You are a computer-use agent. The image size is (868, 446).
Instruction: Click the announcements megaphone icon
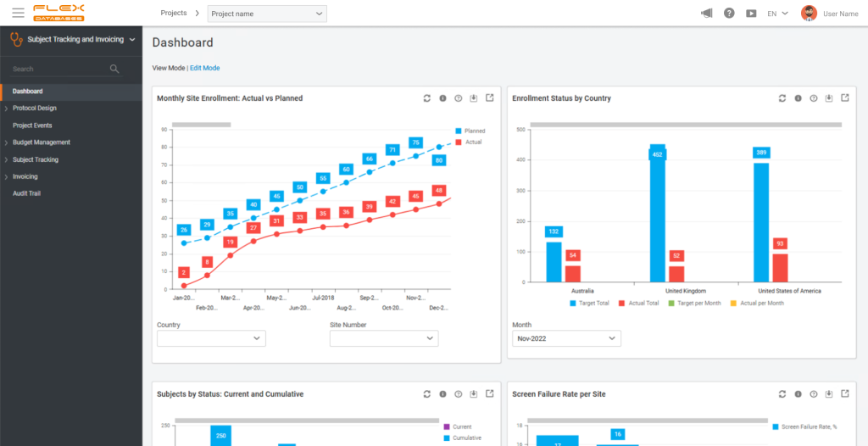[x=707, y=14]
